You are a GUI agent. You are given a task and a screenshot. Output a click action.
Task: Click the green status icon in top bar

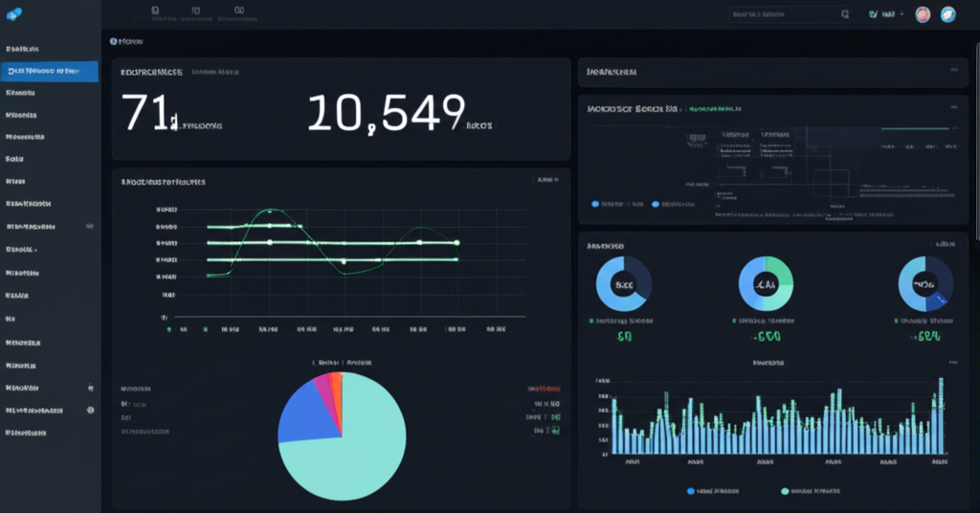(x=873, y=14)
